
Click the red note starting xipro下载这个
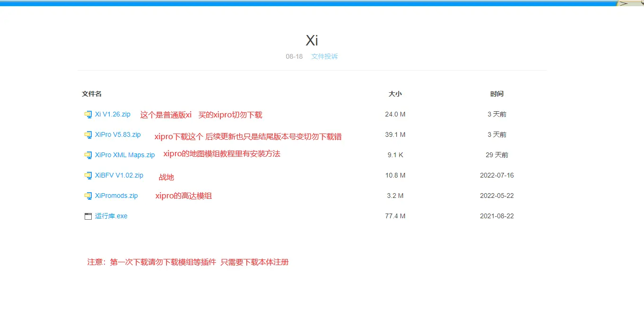248,137
